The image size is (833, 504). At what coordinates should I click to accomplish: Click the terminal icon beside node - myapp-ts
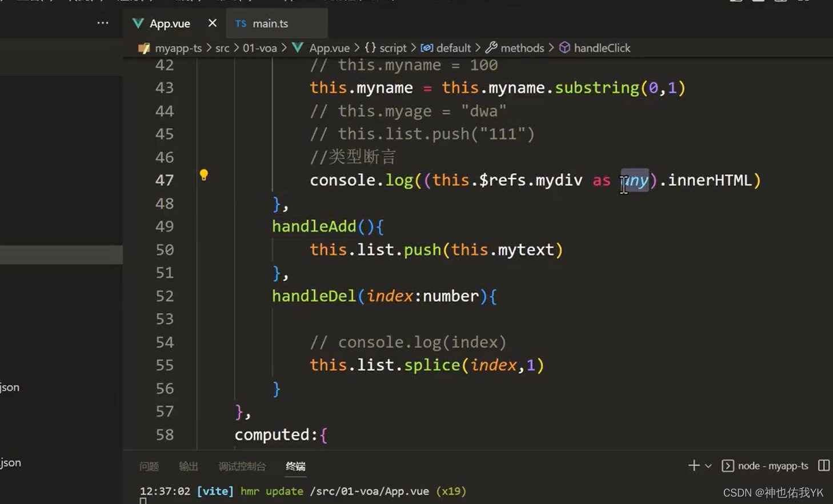point(728,466)
